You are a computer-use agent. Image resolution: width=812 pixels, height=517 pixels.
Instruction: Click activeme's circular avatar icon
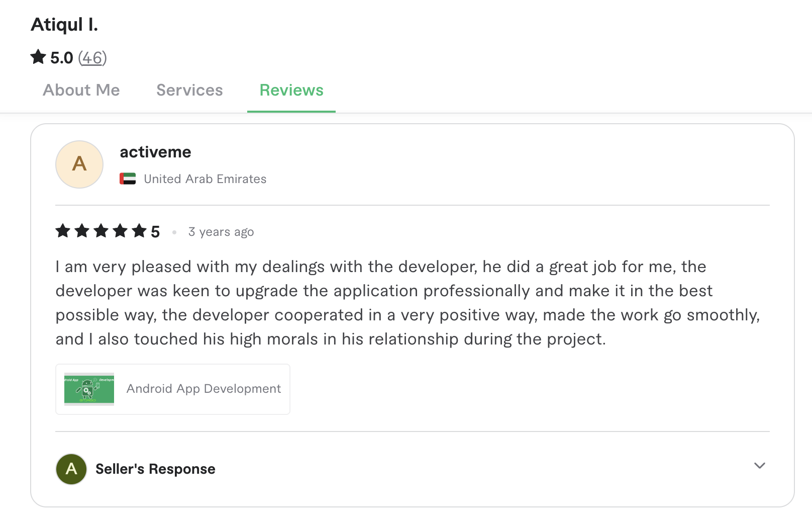coord(79,164)
